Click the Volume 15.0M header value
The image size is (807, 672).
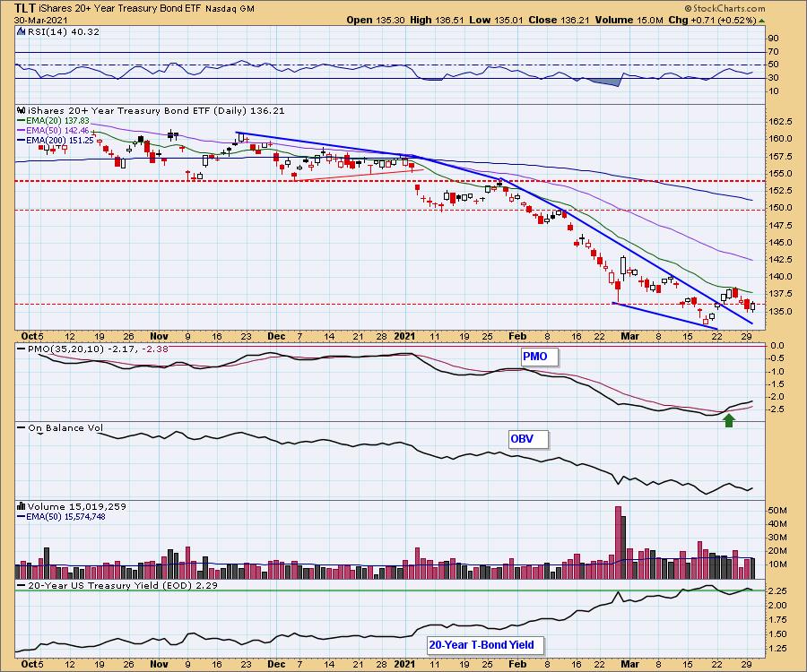(x=629, y=20)
